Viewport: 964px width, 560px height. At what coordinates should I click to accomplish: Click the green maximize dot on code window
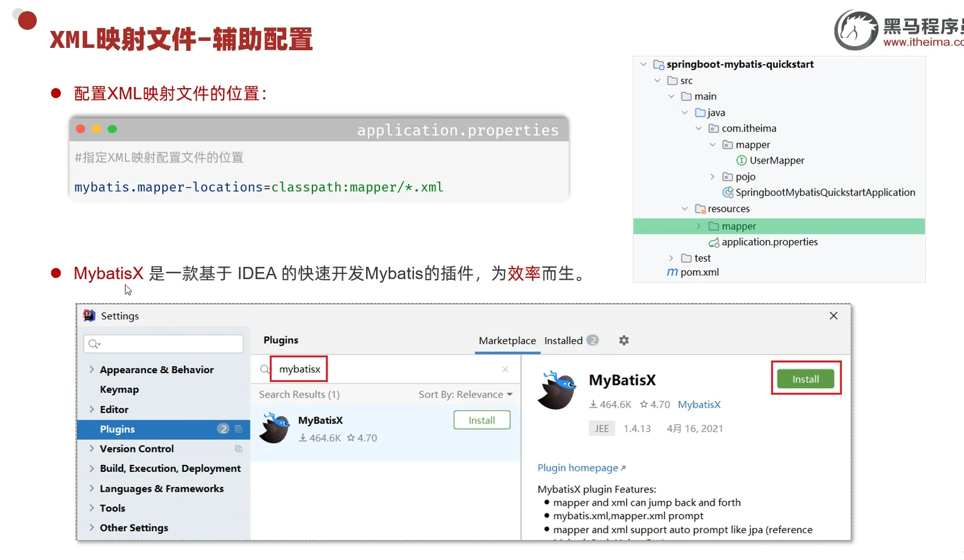click(112, 129)
